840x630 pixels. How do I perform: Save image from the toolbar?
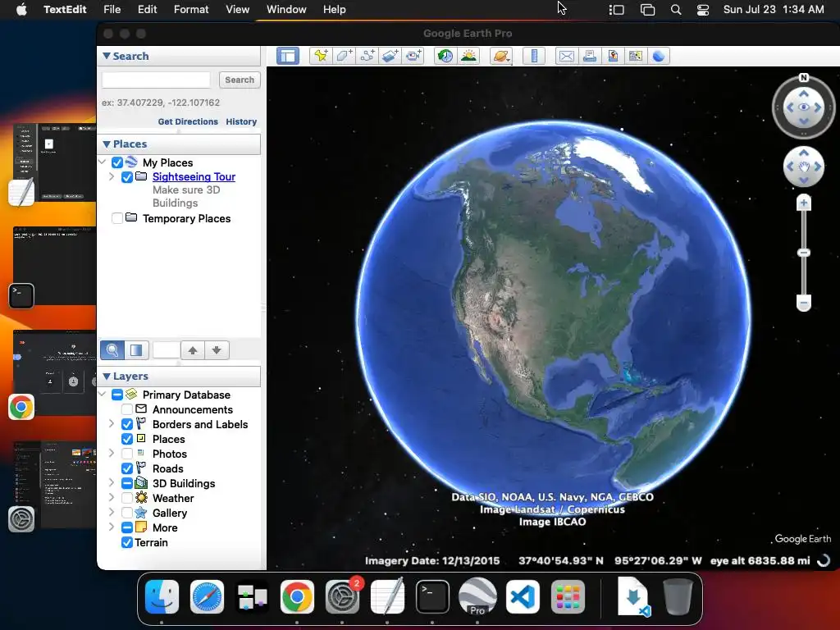612,57
